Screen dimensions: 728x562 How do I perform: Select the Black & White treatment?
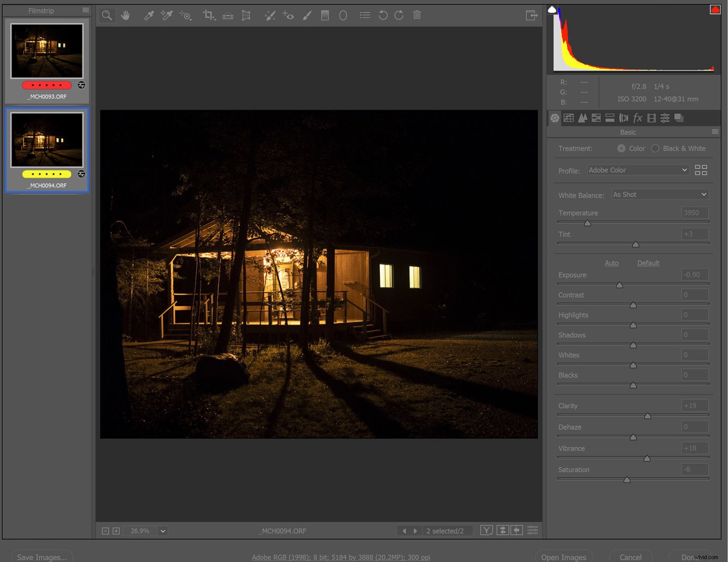point(656,149)
